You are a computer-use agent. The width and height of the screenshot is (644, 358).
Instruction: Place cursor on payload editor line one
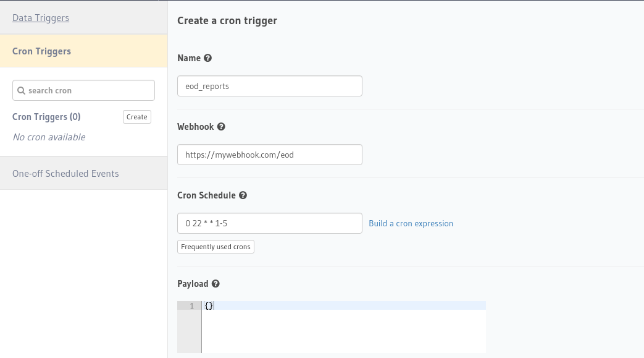coord(344,305)
